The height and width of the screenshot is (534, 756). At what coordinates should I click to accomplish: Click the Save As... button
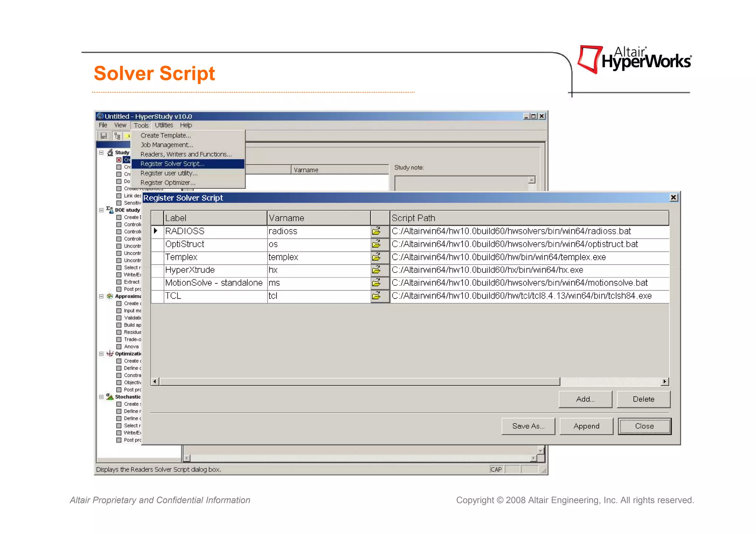[528, 426]
